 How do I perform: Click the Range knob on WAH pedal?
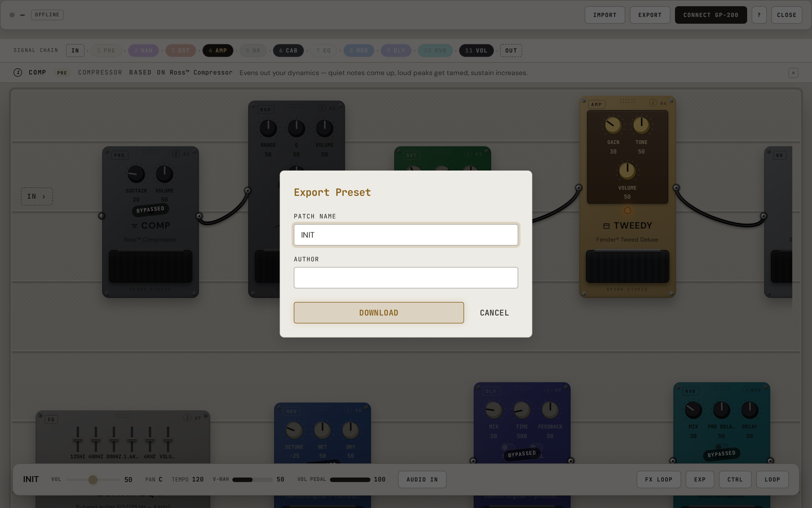click(268, 128)
